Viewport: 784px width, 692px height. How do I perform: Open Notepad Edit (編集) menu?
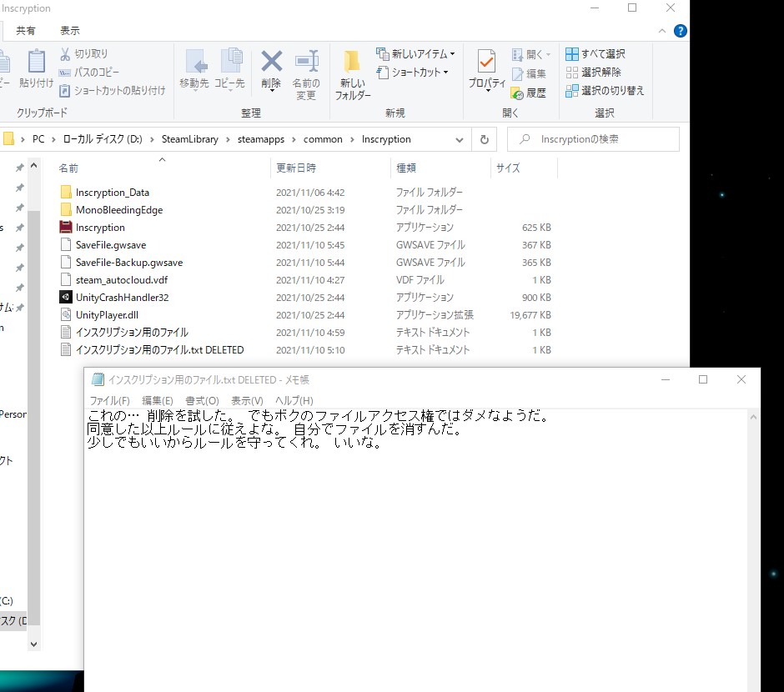tap(158, 401)
